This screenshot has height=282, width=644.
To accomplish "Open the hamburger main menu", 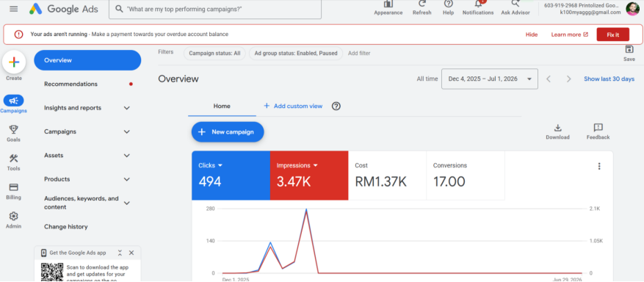I will [13, 9].
